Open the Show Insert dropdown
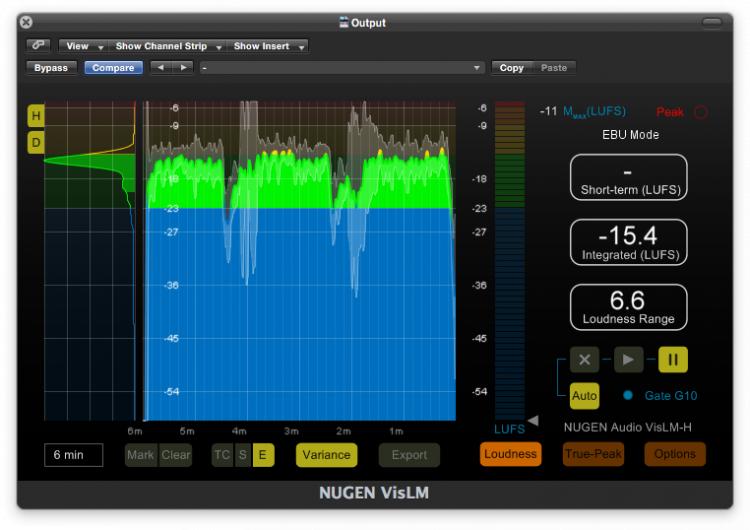The height and width of the screenshot is (530, 750). pyautogui.click(x=267, y=46)
